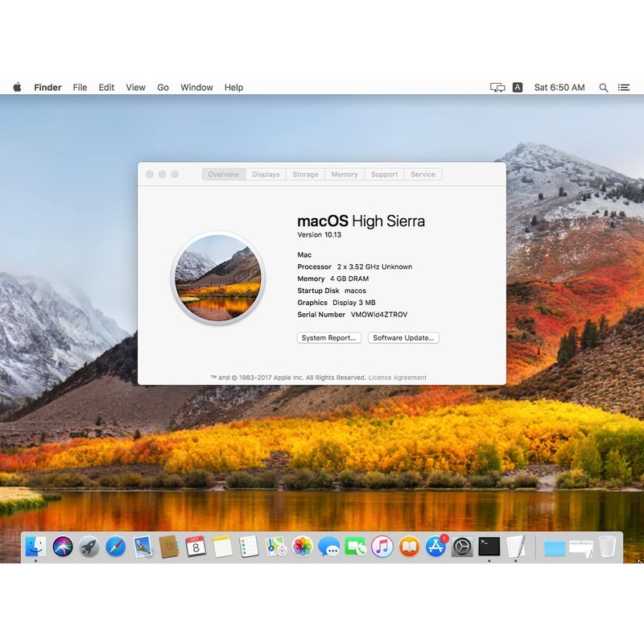The width and height of the screenshot is (644, 644).
Task: Open Launchpad rocket icon
Action: pos(89,547)
